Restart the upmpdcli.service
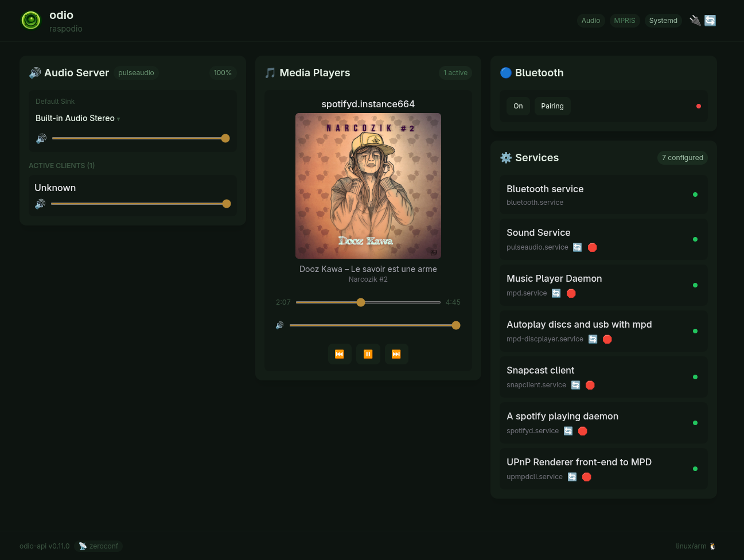The height and width of the screenshot is (560, 744). click(x=572, y=477)
